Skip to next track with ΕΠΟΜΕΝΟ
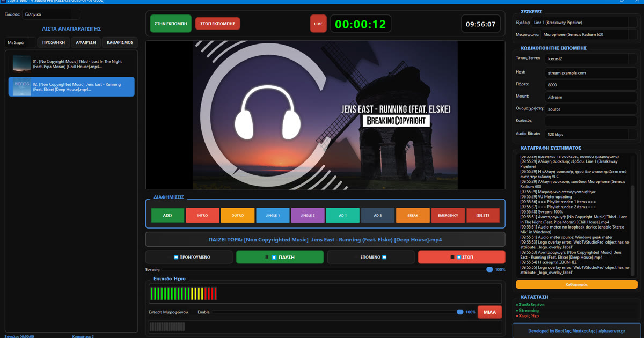The image size is (644, 338). (x=371, y=257)
